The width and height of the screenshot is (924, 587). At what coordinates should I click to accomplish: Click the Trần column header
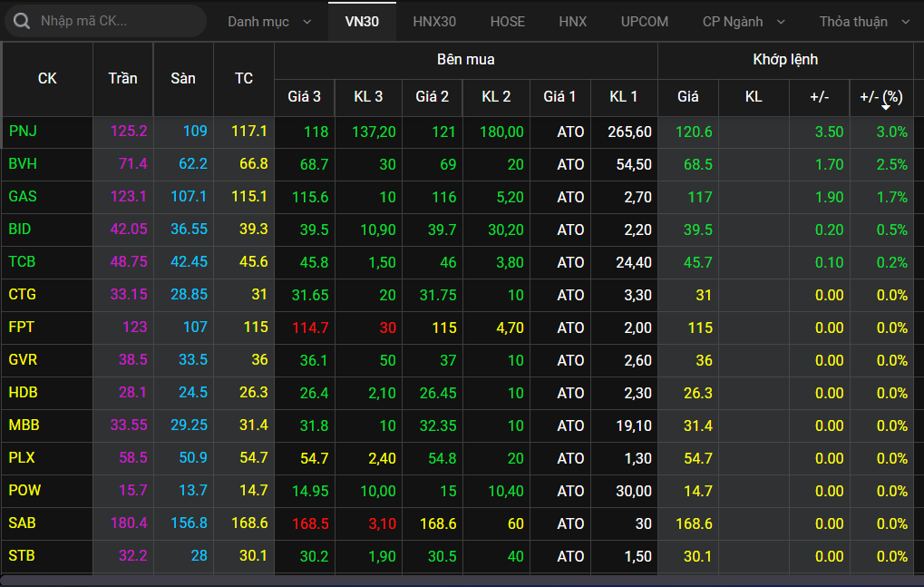click(122, 79)
